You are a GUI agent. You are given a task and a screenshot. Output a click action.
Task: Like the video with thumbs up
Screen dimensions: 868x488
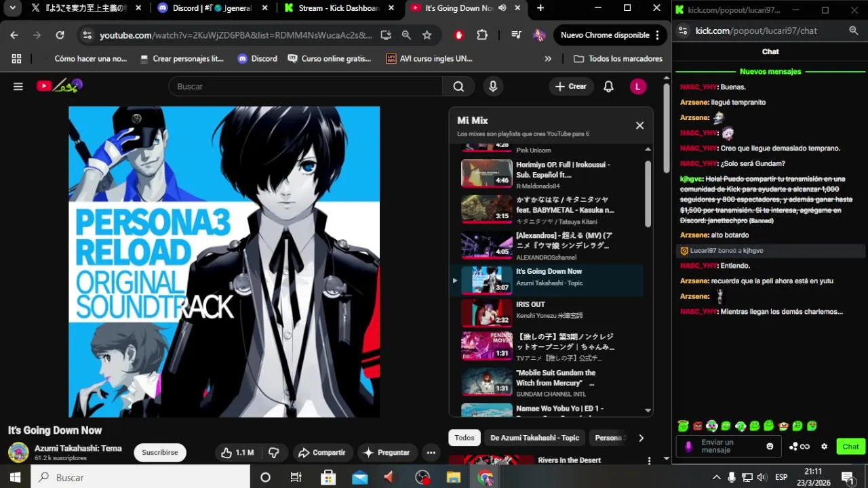click(237, 453)
